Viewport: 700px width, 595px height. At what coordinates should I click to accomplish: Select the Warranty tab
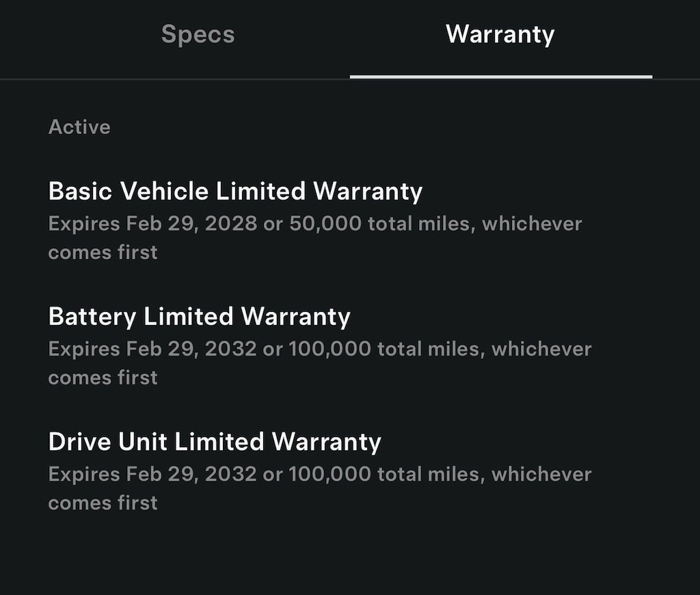(x=500, y=34)
